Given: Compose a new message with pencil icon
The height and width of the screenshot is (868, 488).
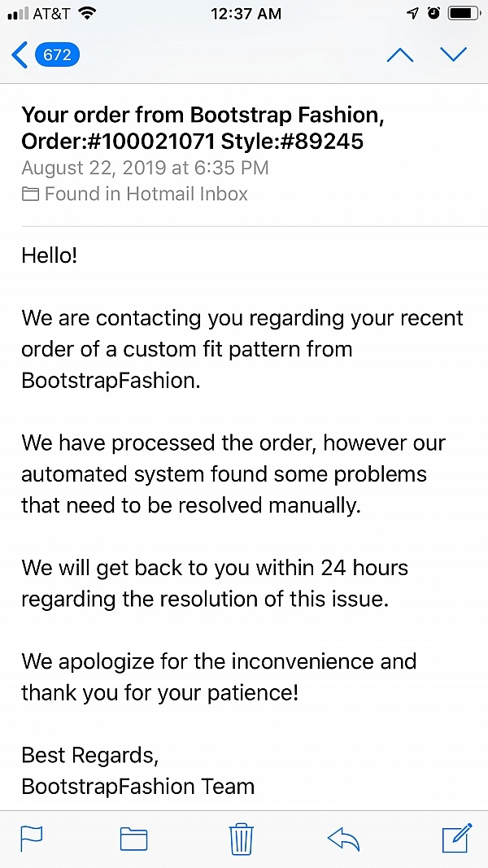Looking at the screenshot, I should point(456,837).
